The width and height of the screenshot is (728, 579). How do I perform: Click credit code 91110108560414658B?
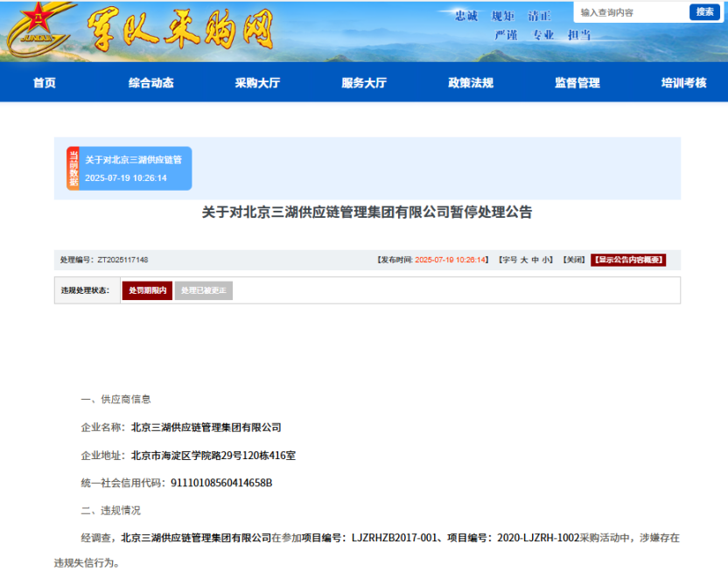tap(221, 483)
